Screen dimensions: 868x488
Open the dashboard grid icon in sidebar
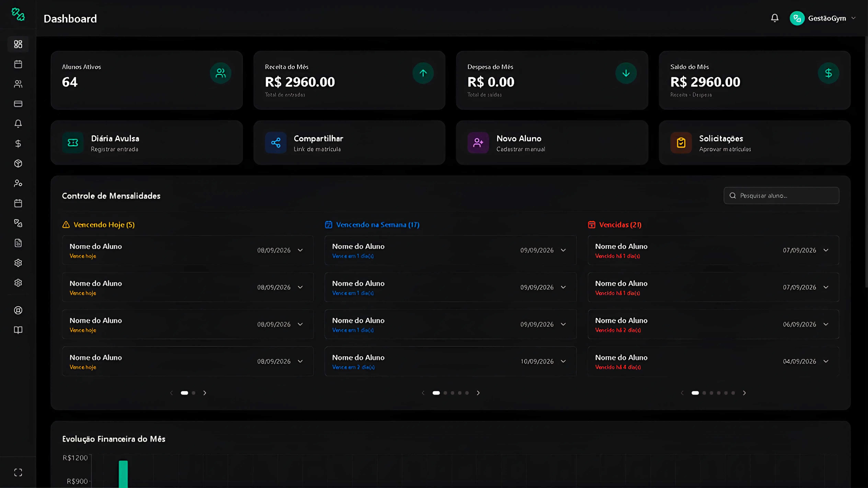tap(18, 44)
